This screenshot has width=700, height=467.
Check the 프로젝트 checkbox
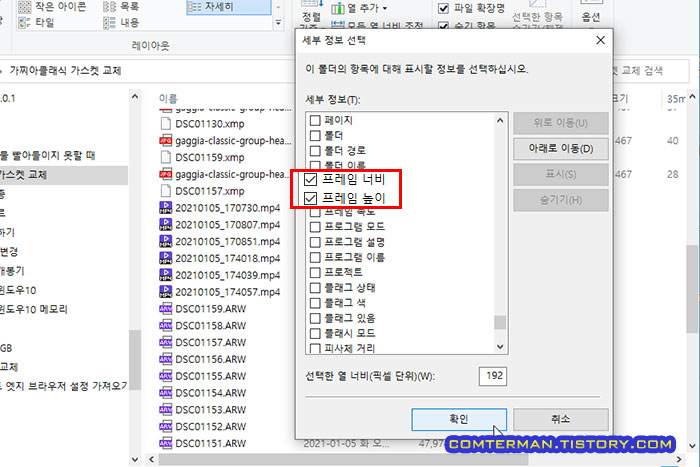click(315, 272)
